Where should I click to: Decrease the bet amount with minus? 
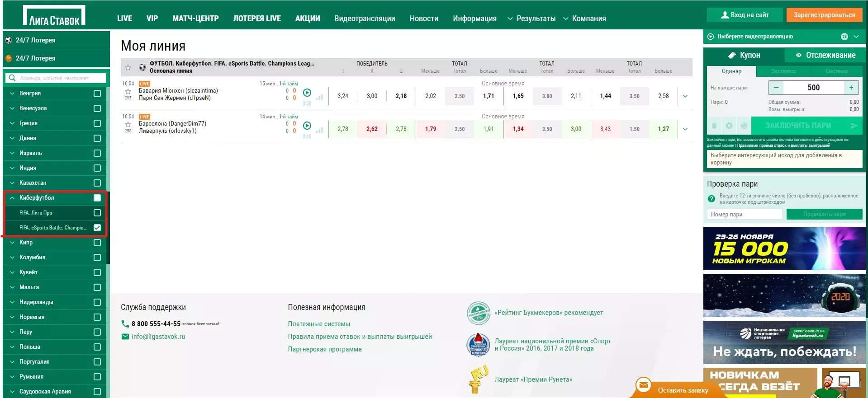point(776,88)
